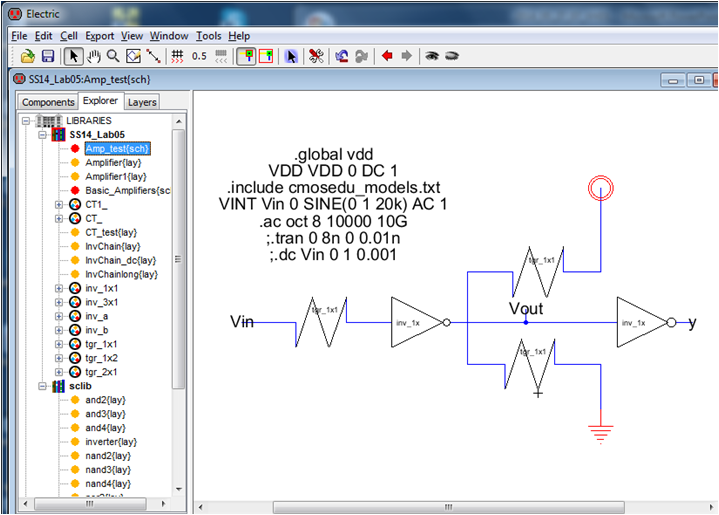Select the Measure tool in toolbar
Viewport: 719px width, 515px height.
[152, 56]
